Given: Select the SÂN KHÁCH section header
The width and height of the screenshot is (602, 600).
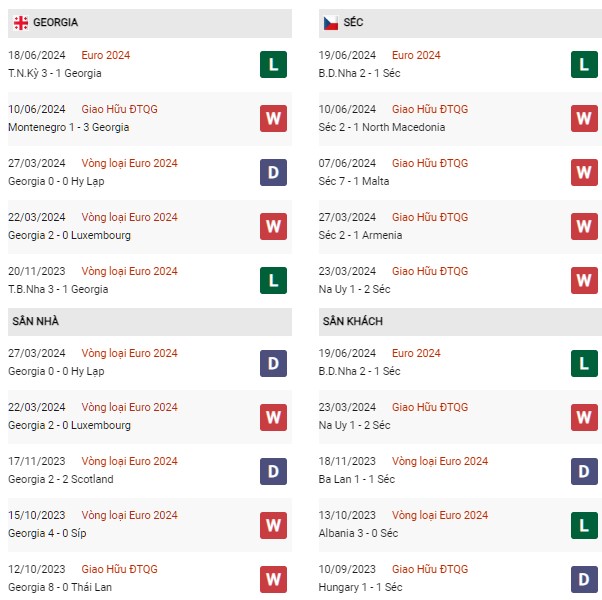Looking at the screenshot, I should pyautogui.click(x=352, y=321).
